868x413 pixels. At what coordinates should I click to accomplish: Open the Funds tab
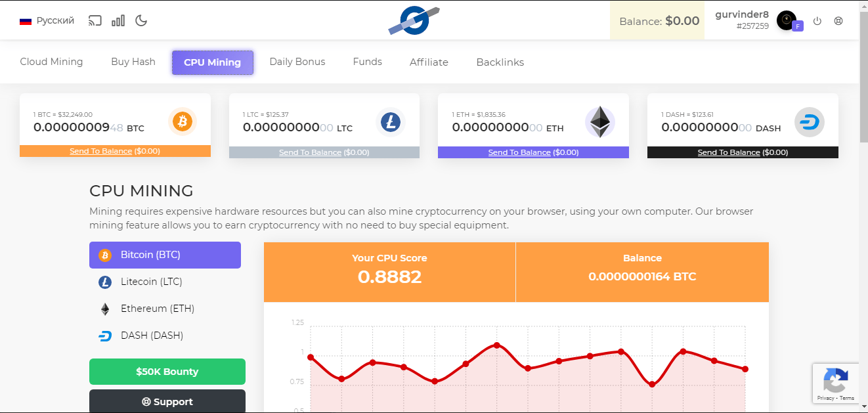point(368,62)
